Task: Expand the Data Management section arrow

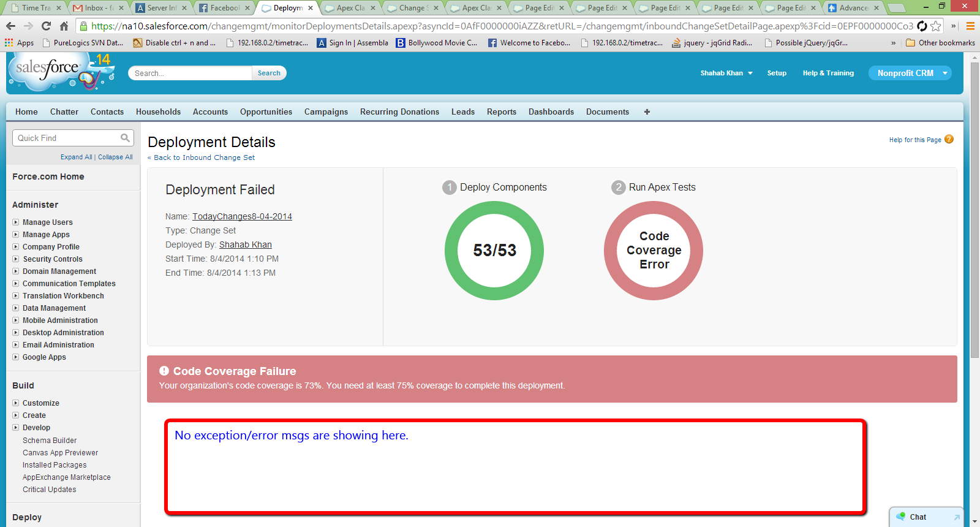Action: pyautogui.click(x=16, y=308)
